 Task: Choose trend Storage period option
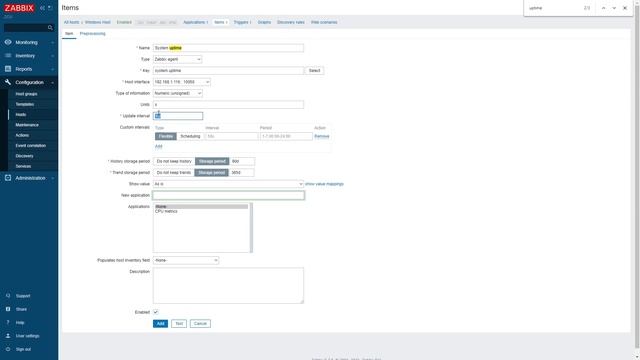[211, 173]
